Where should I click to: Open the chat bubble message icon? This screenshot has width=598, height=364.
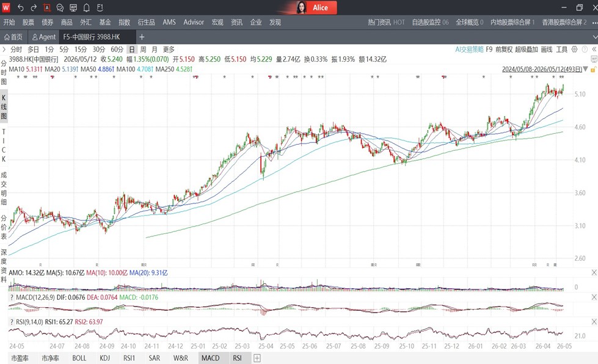(60, 7)
